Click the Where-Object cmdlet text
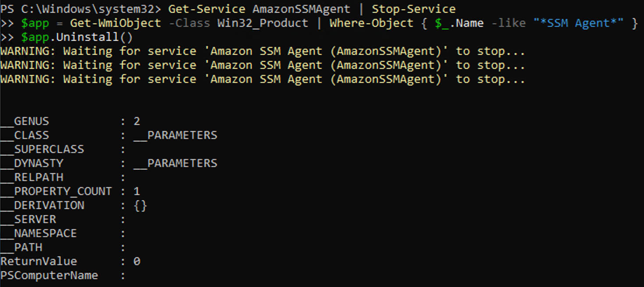Viewport: 644px width, 287px height. (x=371, y=23)
